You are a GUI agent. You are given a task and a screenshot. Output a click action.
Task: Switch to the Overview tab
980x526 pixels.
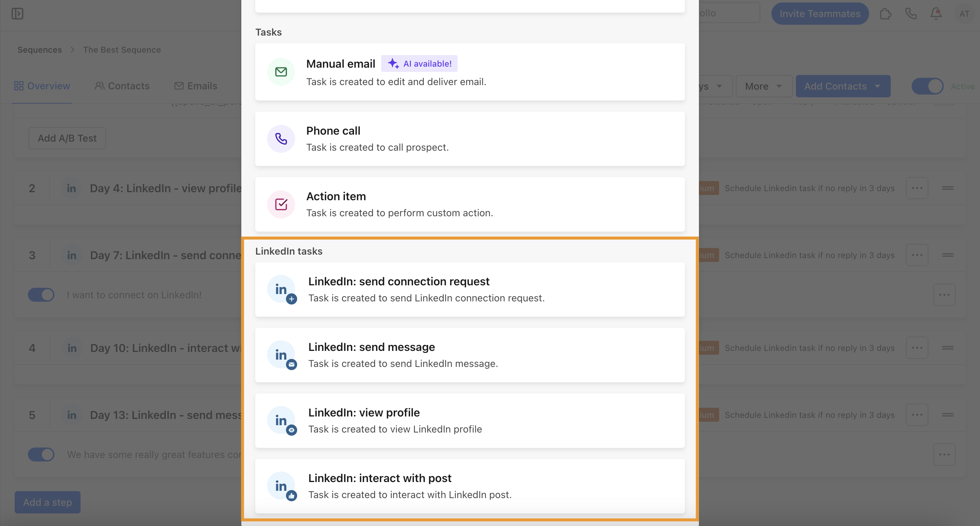[x=42, y=86]
